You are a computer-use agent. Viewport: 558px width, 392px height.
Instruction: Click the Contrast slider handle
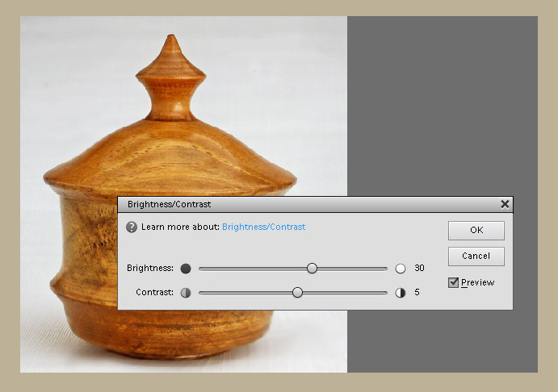297,293
